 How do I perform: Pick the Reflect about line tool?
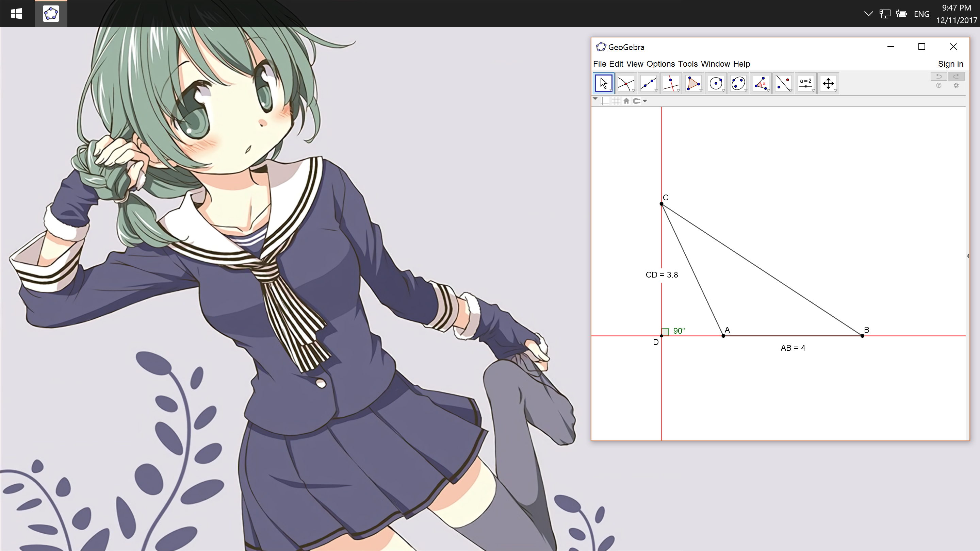point(783,83)
